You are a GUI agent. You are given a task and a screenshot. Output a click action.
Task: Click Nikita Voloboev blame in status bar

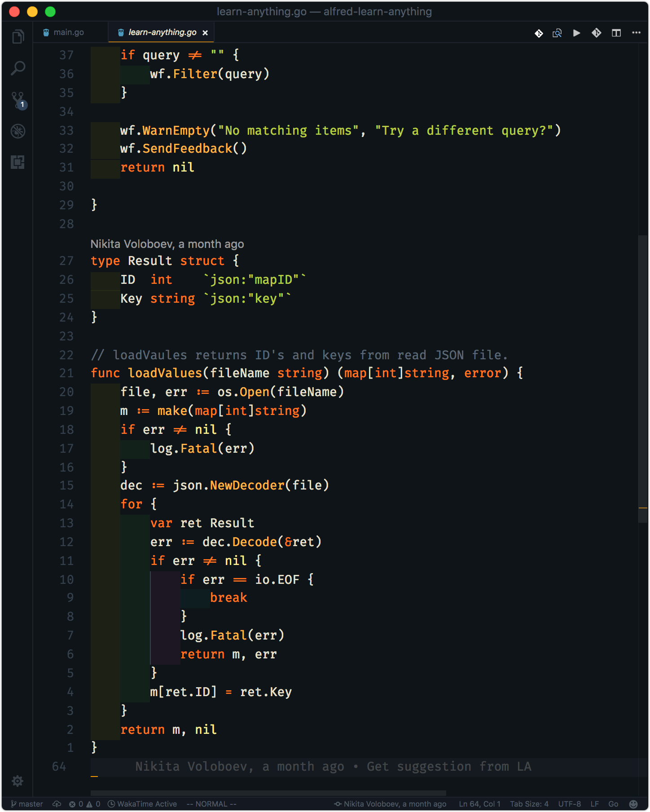(x=390, y=804)
